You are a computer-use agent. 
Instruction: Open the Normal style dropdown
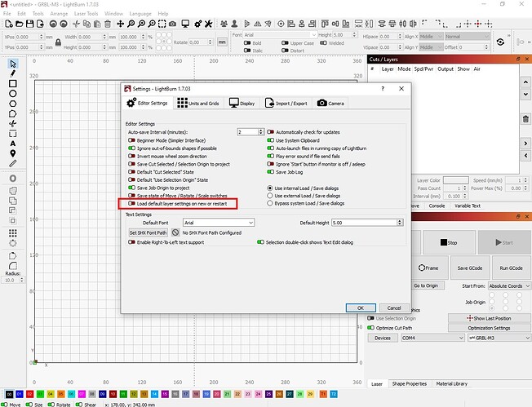468,36
